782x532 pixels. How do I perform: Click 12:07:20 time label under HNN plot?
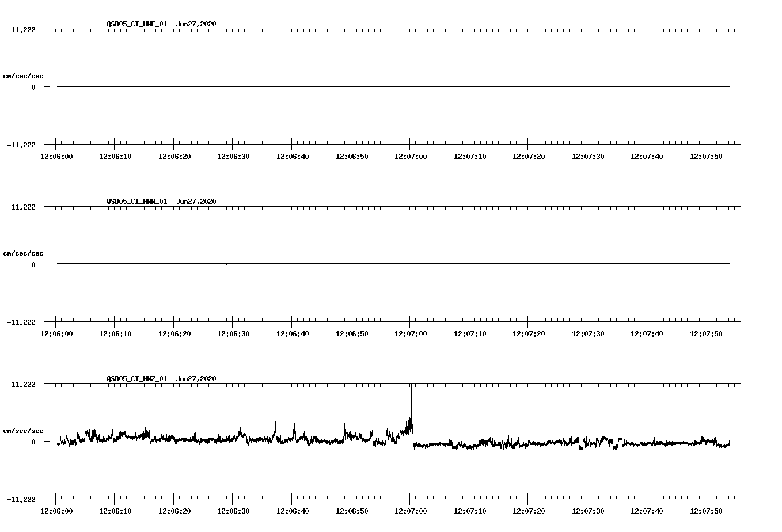[x=528, y=334]
